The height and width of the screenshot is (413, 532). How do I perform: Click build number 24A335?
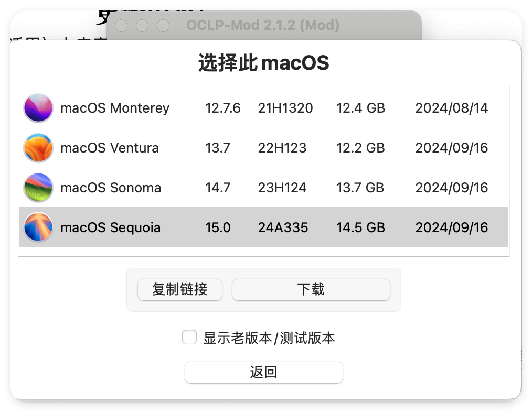pos(283,227)
